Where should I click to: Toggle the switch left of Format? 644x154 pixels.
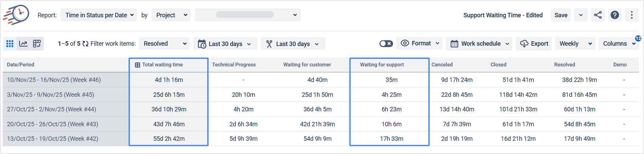click(386, 44)
